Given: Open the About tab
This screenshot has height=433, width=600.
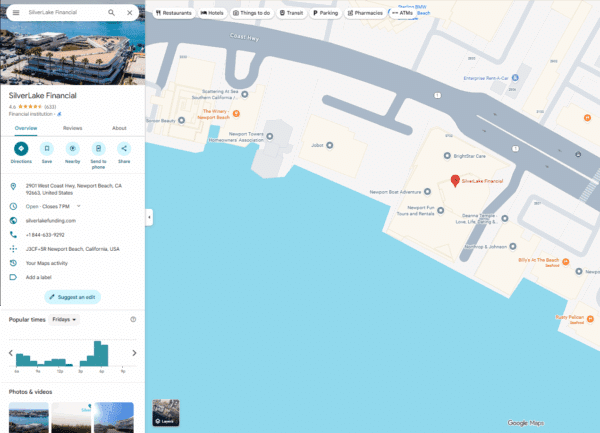Looking at the screenshot, I should click(x=119, y=128).
